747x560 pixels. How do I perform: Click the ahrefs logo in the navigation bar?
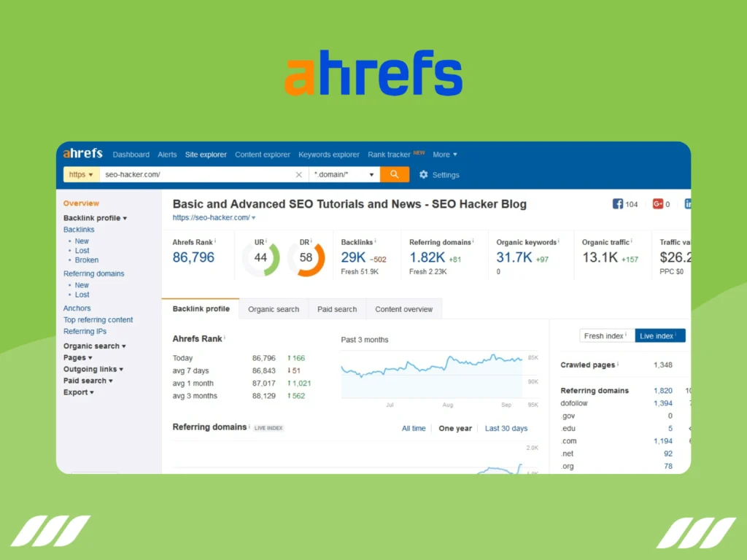pos(82,153)
